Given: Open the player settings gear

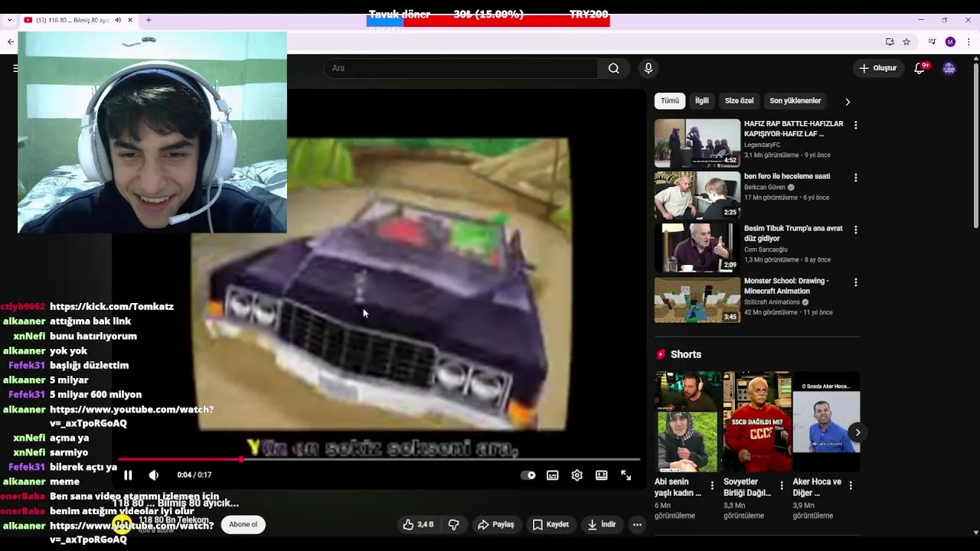Looking at the screenshot, I should point(577,475).
